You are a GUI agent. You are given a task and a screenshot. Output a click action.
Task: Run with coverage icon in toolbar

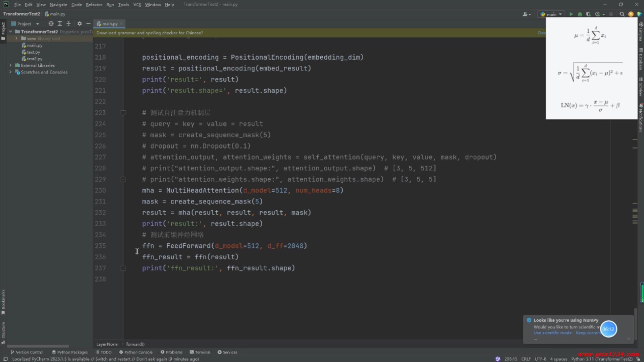588,14
